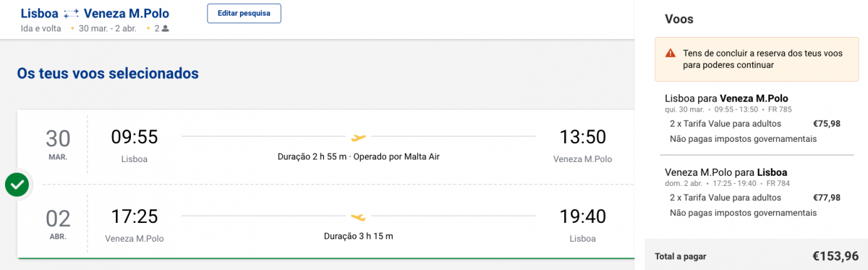The height and width of the screenshot is (270, 868).
Task: Click the outbound flight plane icon
Action: (x=359, y=137)
